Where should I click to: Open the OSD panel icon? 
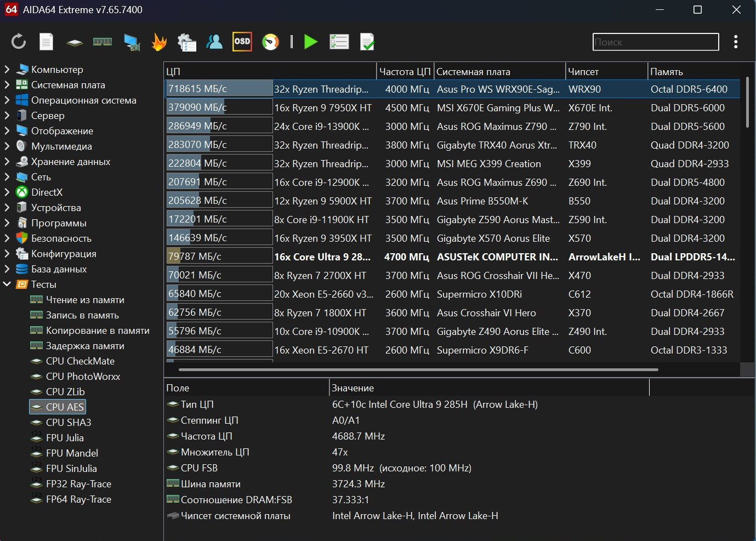click(242, 42)
